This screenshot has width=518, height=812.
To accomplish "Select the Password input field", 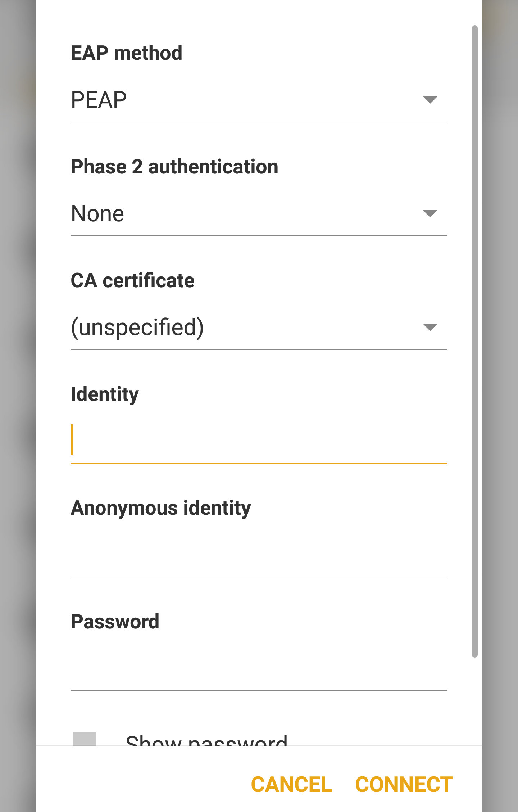I will [259, 669].
